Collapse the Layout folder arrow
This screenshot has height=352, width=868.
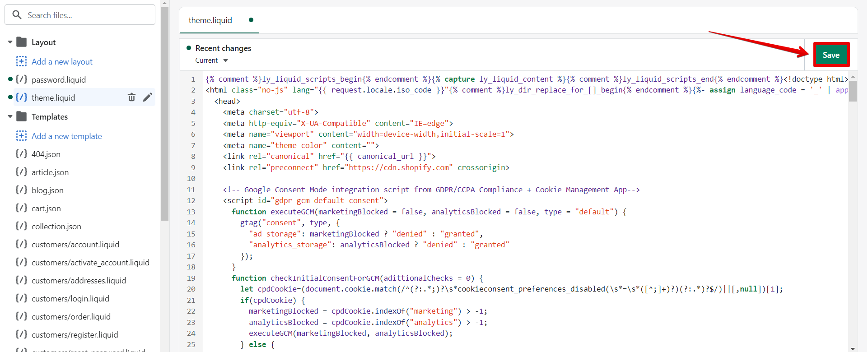click(10, 42)
